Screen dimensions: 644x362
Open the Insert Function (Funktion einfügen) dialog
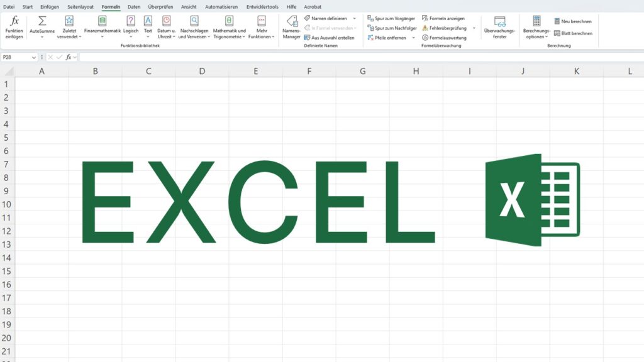[14, 28]
